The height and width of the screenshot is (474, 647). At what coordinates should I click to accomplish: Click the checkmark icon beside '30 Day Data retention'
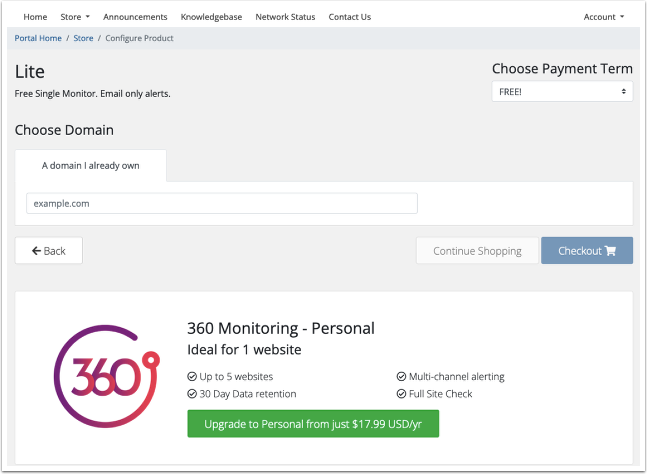[x=192, y=394]
